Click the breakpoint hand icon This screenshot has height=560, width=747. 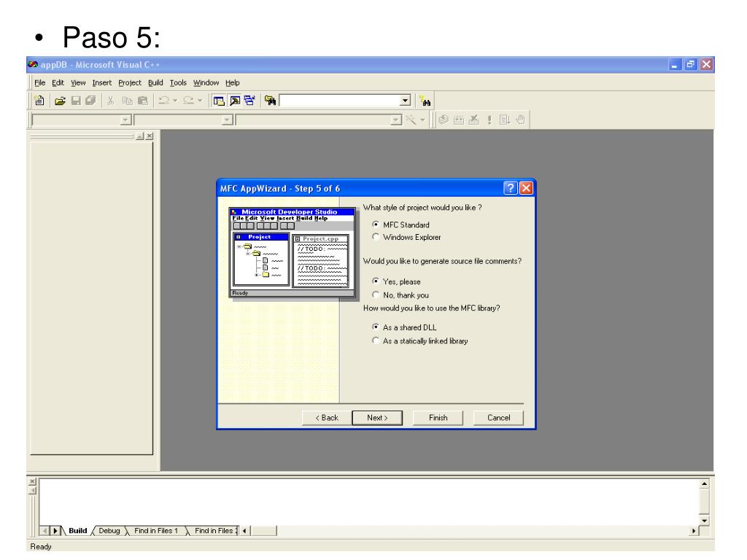[x=520, y=120]
